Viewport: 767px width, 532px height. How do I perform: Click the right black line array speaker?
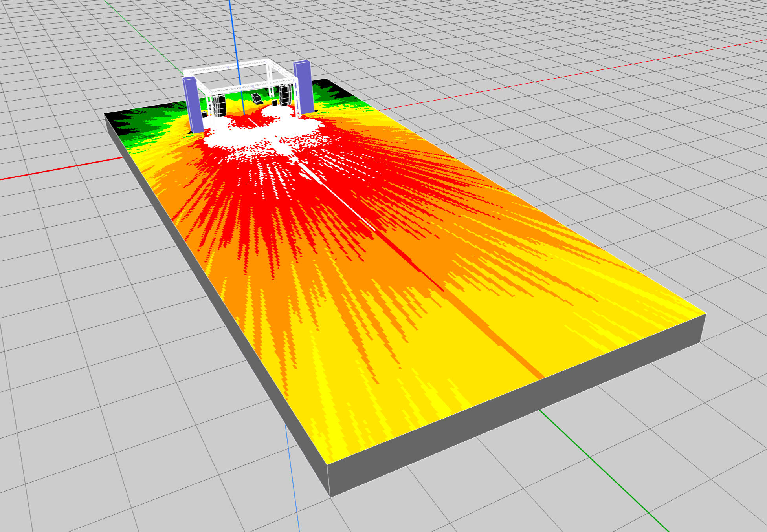click(285, 95)
